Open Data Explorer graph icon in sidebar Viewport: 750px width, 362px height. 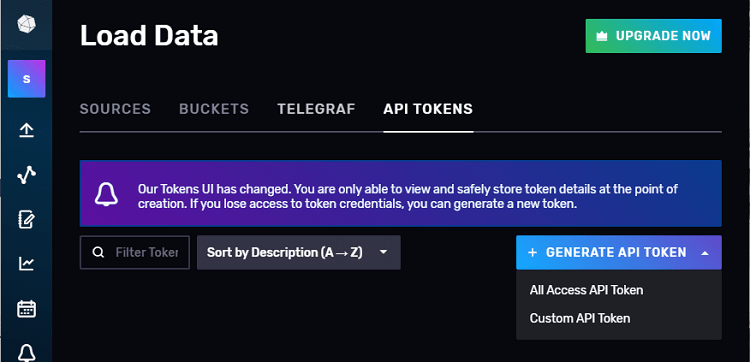coord(26,175)
